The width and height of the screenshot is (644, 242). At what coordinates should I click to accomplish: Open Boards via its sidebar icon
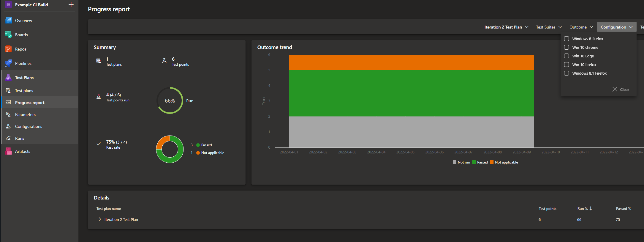point(8,35)
